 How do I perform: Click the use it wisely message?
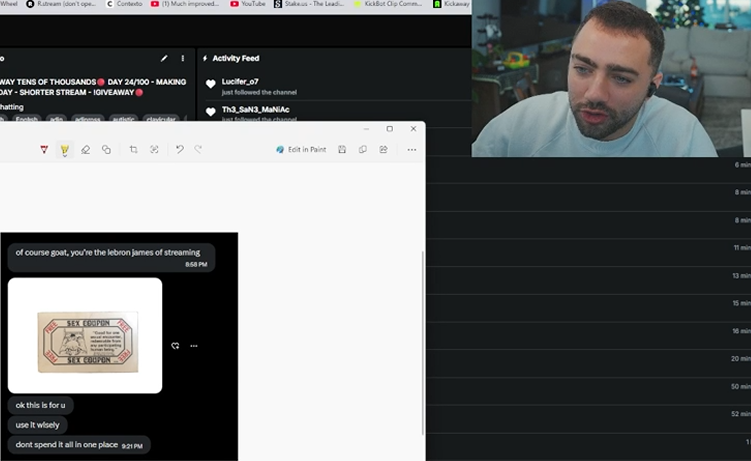tap(37, 425)
